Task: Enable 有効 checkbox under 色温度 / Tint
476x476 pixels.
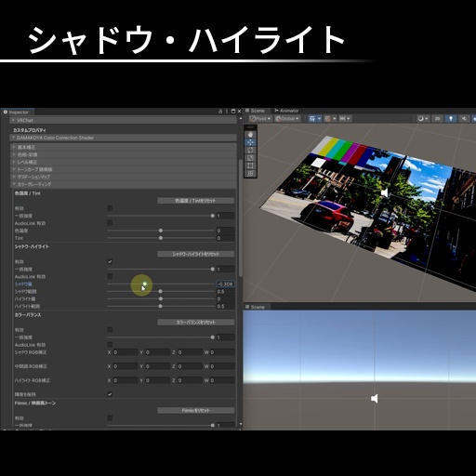Action: 110,208
